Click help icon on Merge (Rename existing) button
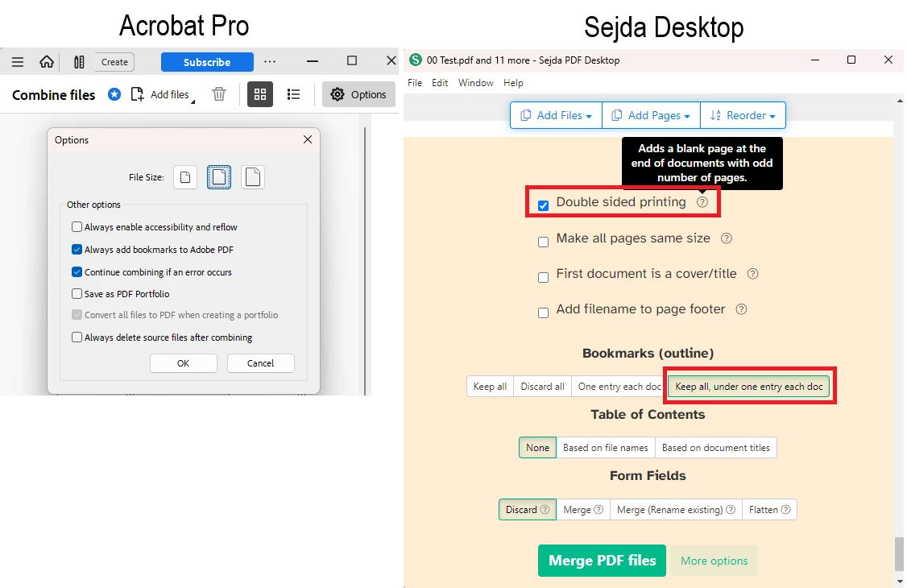Screen dimensions: 907x588 [731, 509]
